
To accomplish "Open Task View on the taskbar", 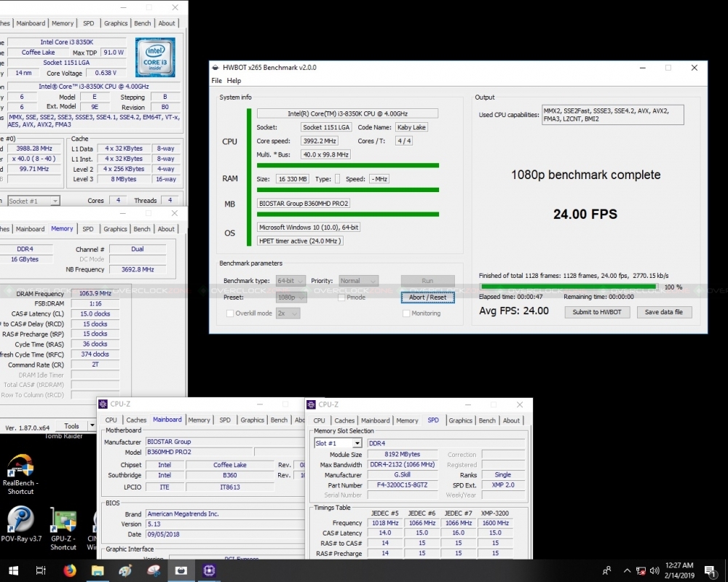I will [41, 570].
